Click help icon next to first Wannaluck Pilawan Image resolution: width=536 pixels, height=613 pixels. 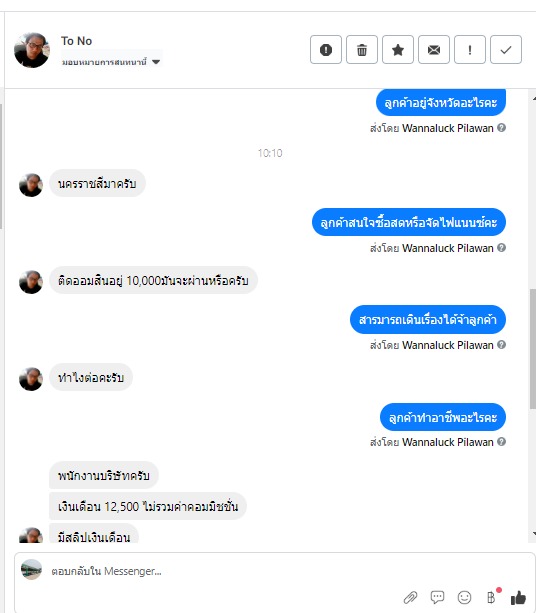pyautogui.click(x=502, y=128)
